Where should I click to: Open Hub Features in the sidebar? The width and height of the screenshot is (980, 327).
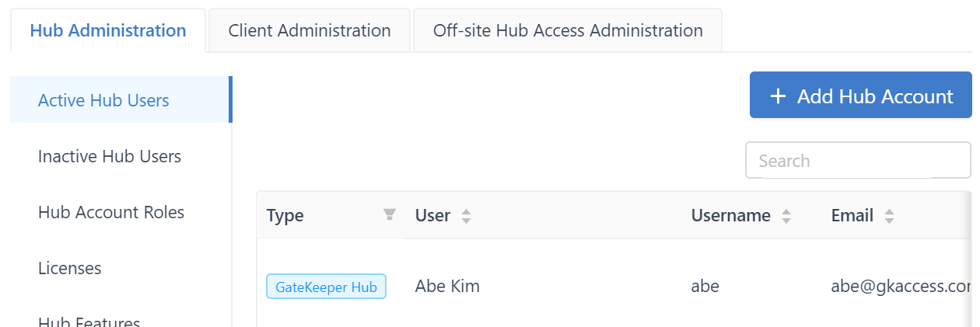(89, 322)
